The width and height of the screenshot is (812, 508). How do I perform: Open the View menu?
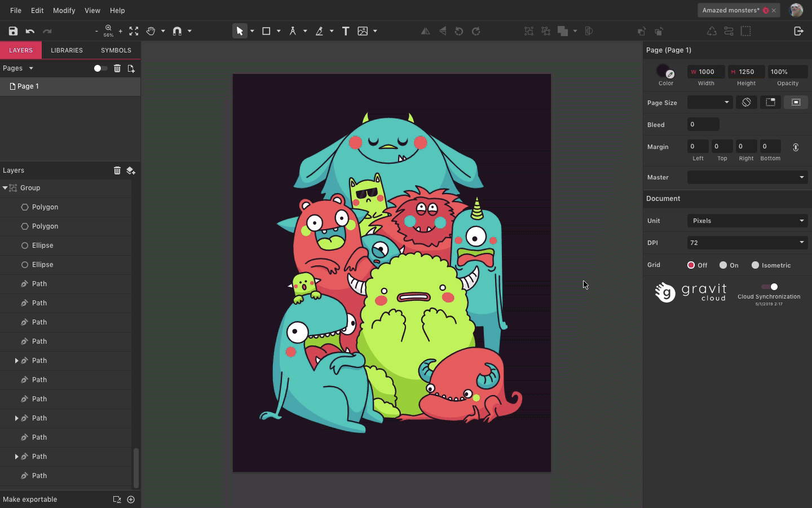click(x=92, y=10)
